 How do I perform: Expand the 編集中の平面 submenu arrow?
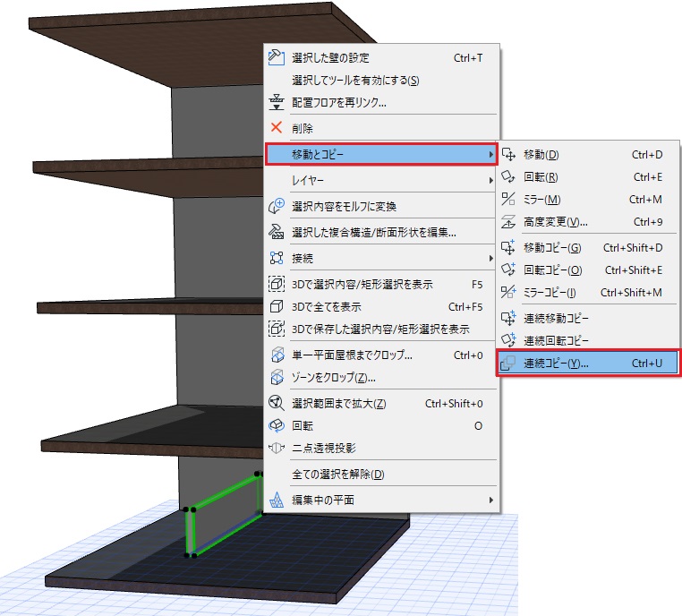(x=490, y=500)
